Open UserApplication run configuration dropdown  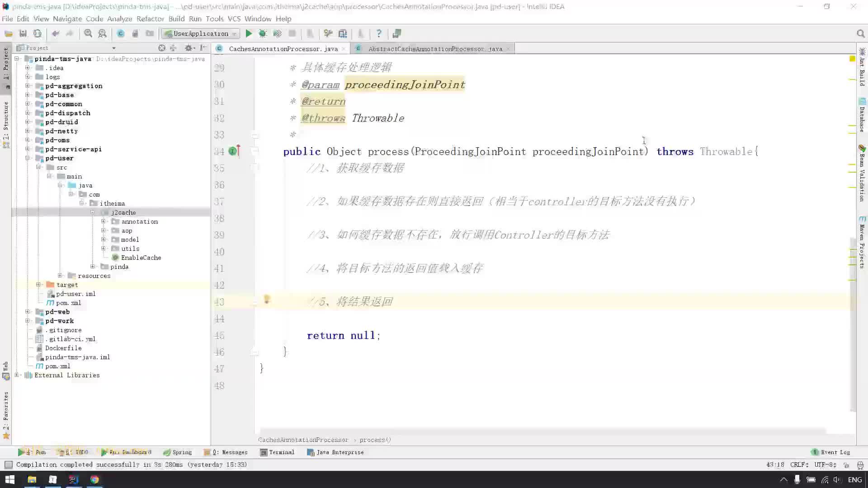coord(201,33)
